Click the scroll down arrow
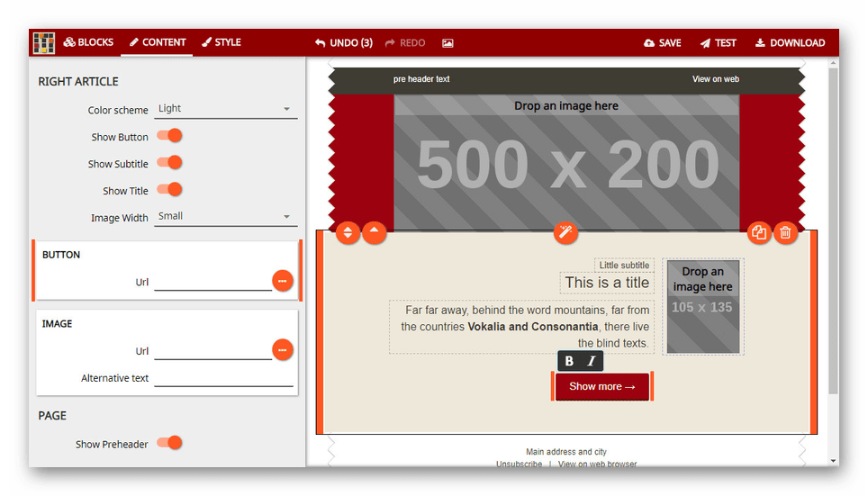Viewport: 868px width, 496px height. [x=833, y=461]
